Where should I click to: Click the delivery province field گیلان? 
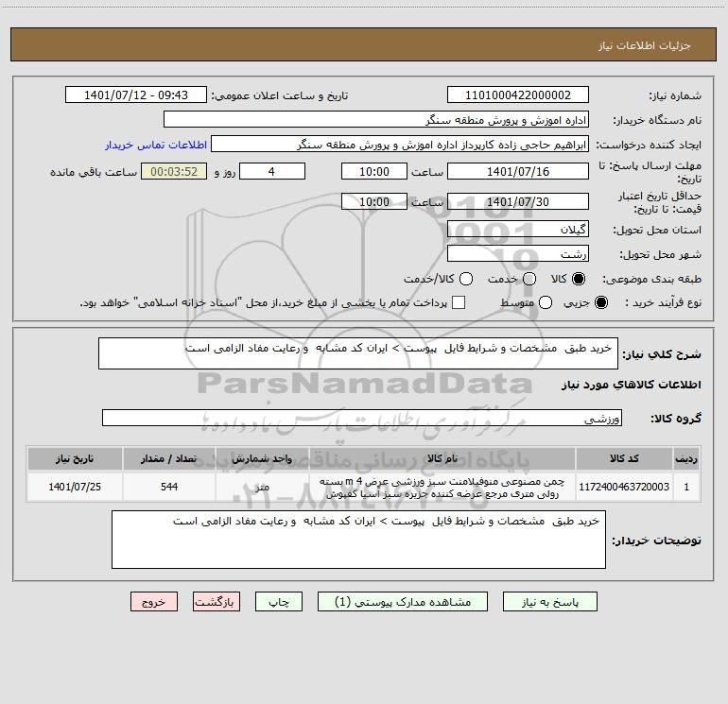point(518,230)
